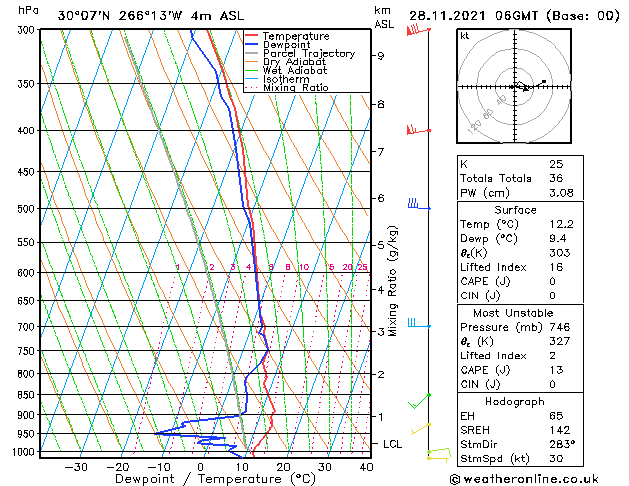Viewport: 629px width, 486px height.
Task: Click the '6' km altitude label
Action: [x=380, y=198]
